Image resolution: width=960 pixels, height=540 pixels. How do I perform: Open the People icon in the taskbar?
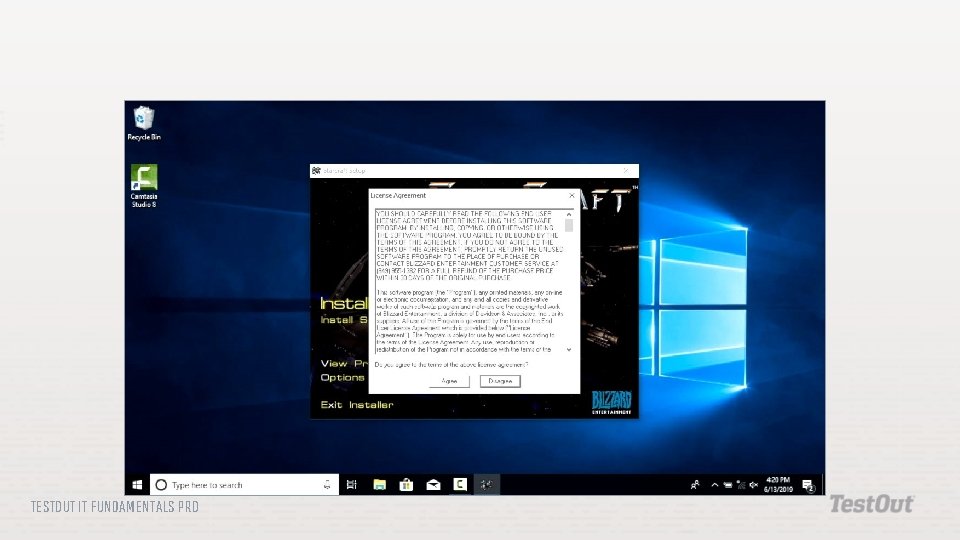(695, 485)
